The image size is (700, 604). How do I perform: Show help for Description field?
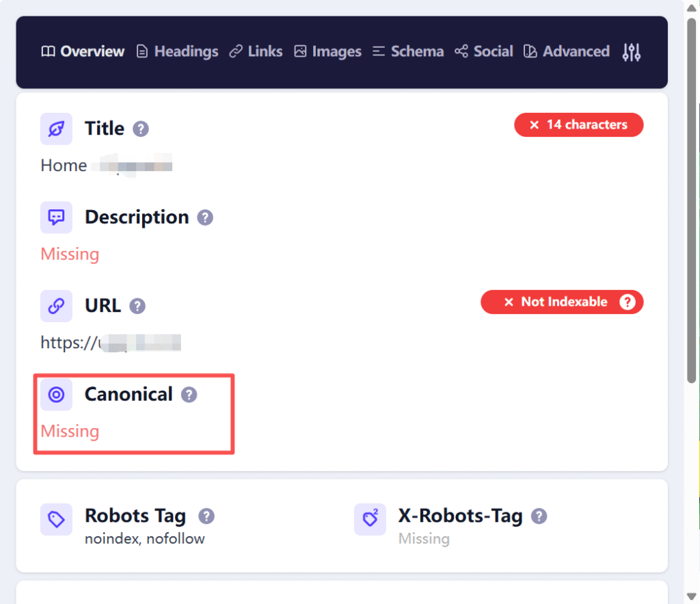(205, 218)
